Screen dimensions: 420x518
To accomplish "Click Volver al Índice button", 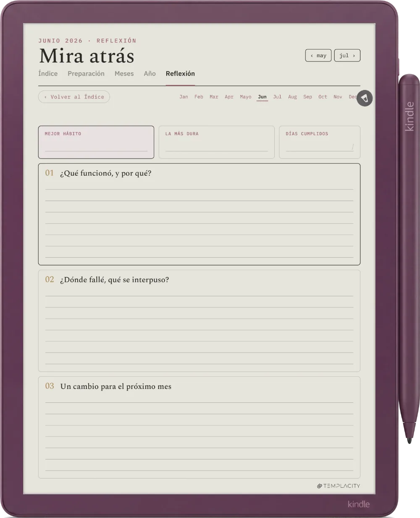I will click(x=74, y=97).
